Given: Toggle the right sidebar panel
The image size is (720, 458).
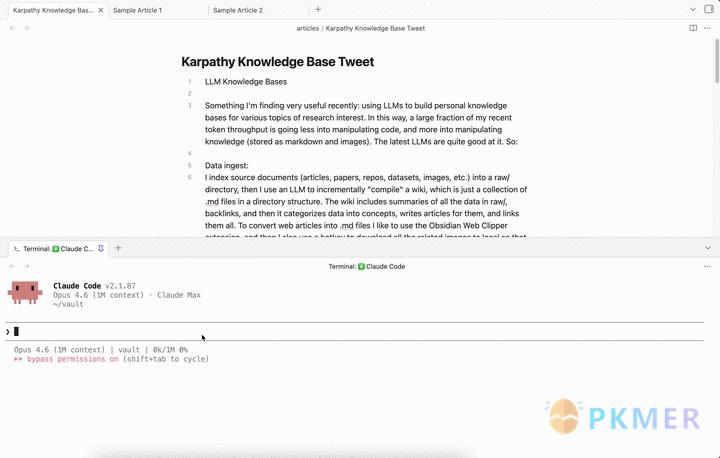Looking at the screenshot, I should tap(709, 10).
